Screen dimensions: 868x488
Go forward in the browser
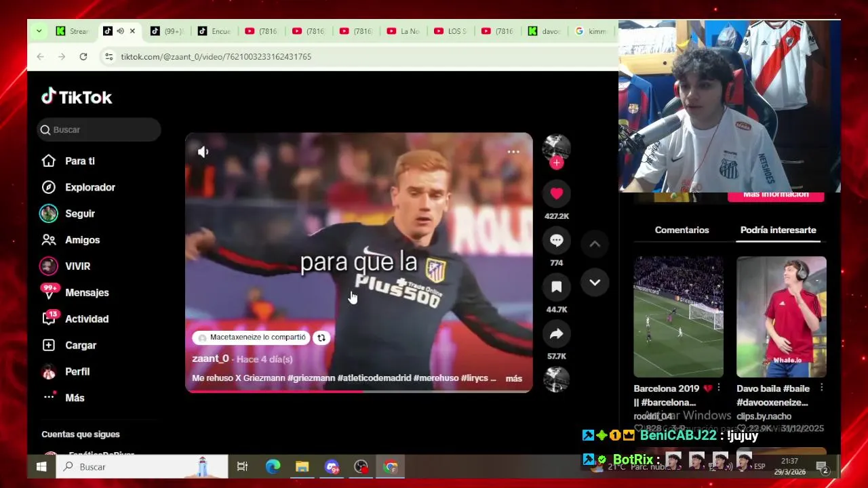(x=62, y=57)
